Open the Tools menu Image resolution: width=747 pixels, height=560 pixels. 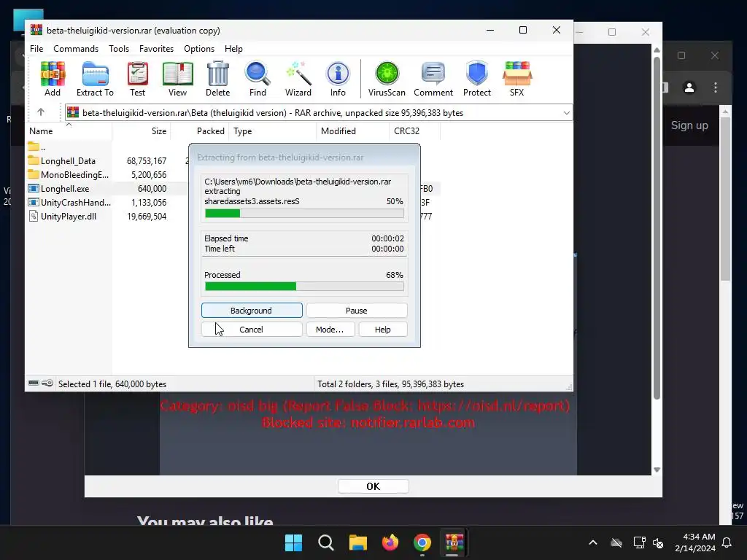coord(119,49)
